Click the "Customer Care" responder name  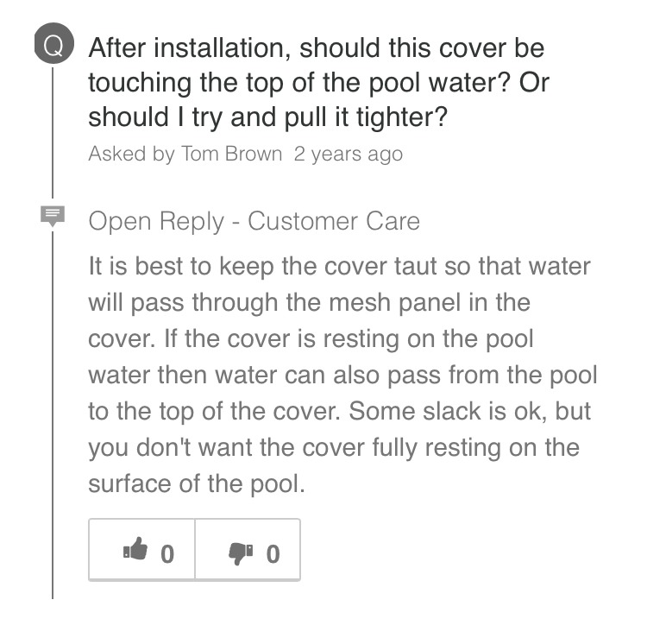333,221
